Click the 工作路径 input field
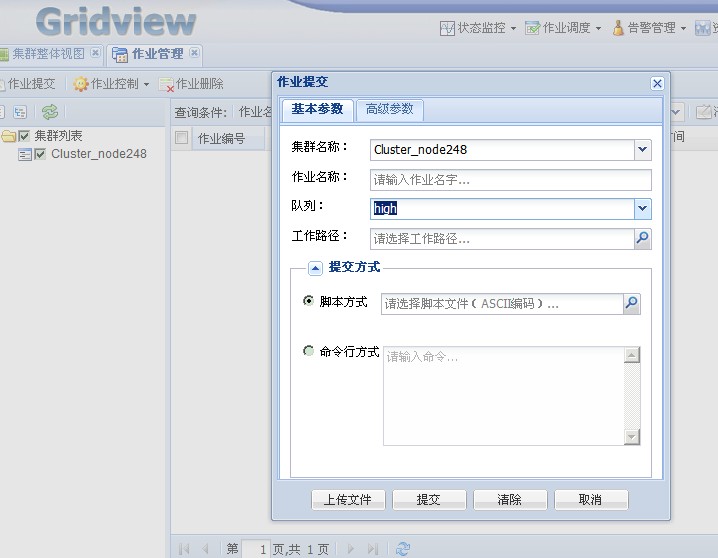 point(502,238)
